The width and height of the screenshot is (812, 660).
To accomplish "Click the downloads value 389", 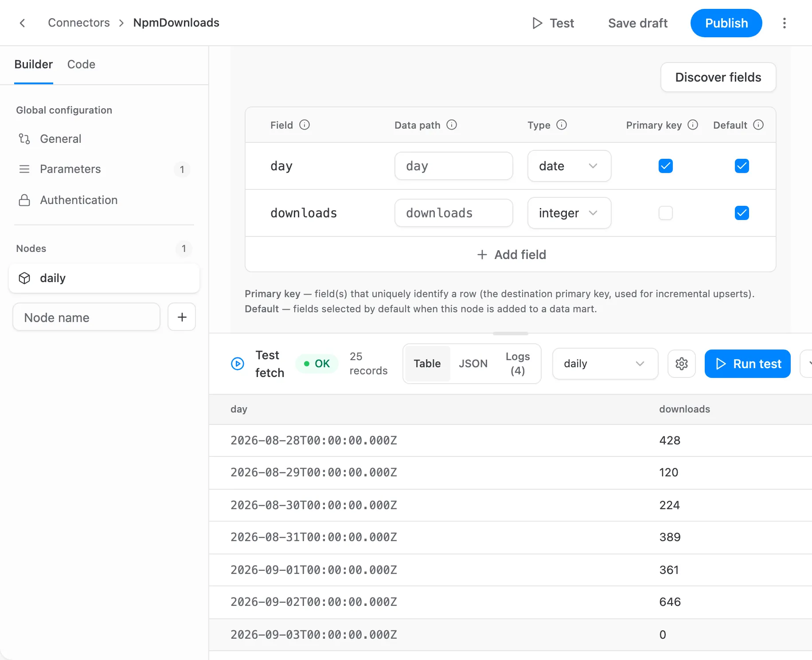I will [670, 537].
